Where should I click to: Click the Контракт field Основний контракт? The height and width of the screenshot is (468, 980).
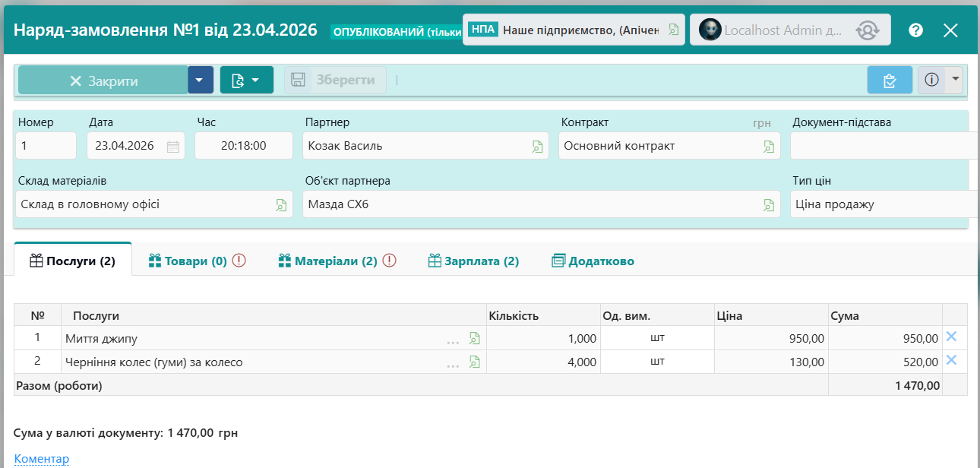669,146
